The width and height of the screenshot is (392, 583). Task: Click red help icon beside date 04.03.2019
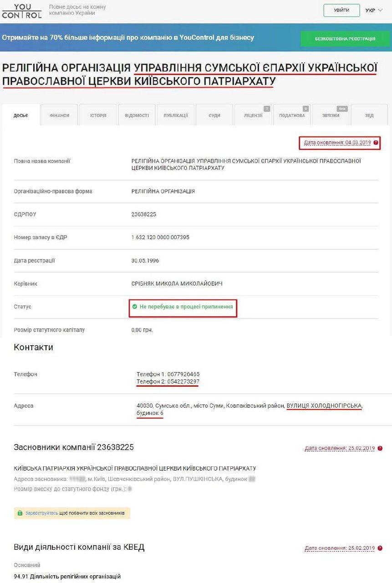376,143
